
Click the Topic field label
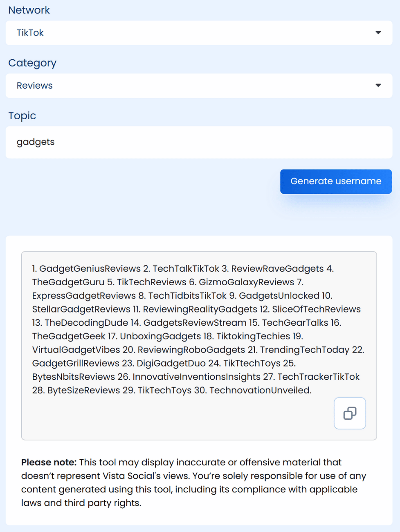(x=22, y=116)
